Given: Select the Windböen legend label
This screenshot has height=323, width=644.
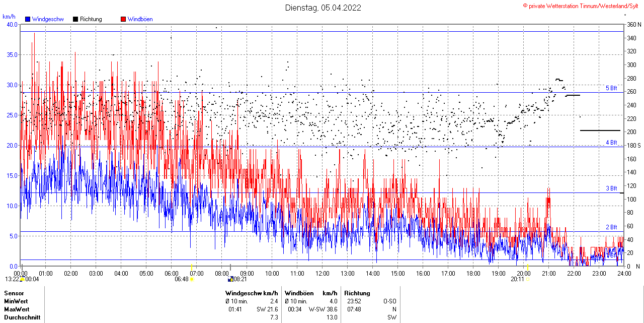Looking at the screenshot, I should coord(140,19).
